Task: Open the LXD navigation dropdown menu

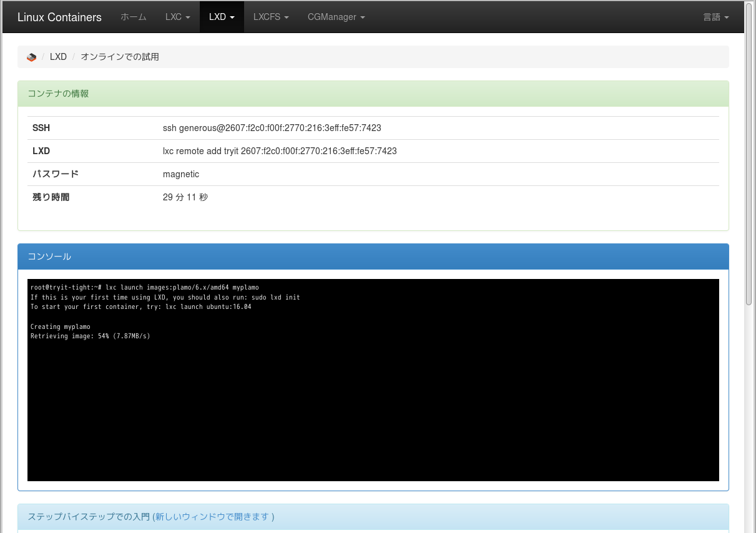Action: (221, 17)
